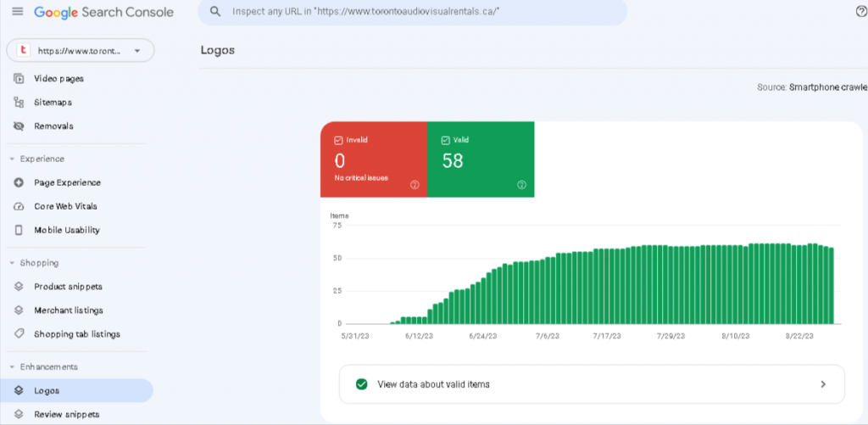Screen dimensions: 868x425
Task: Click the Removals crossed-eye icon
Action: coord(19,126)
